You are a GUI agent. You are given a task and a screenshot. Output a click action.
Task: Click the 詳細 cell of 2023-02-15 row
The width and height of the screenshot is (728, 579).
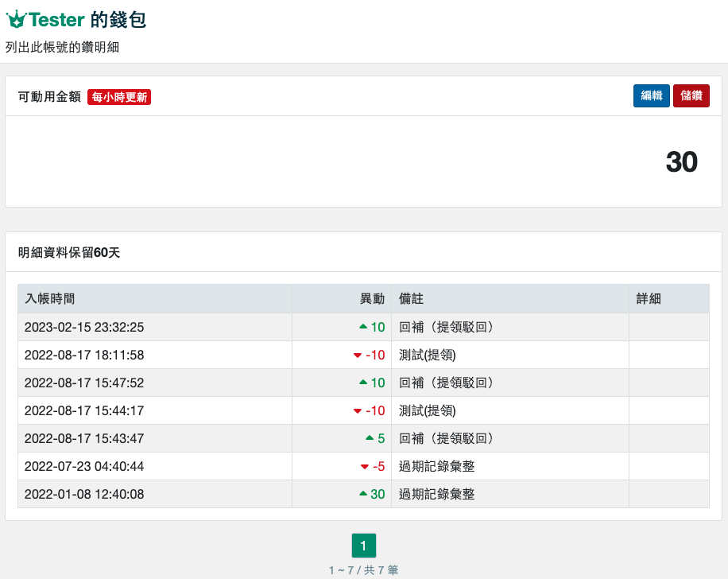pyautogui.click(x=668, y=327)
